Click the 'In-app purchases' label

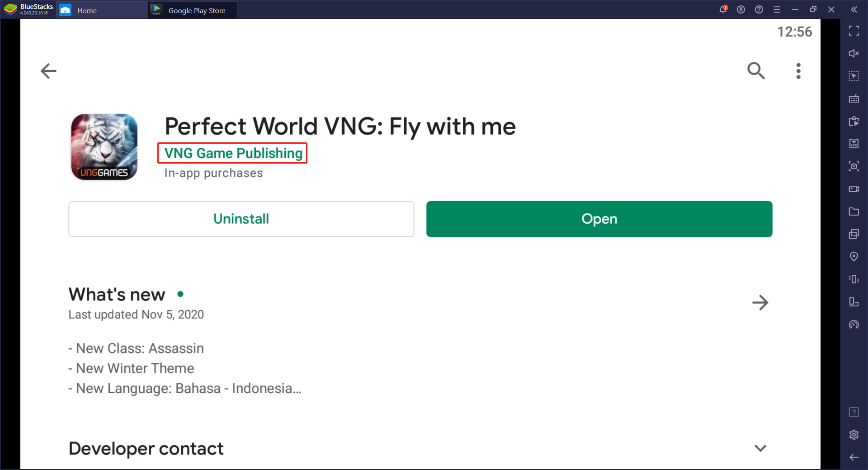213,173
